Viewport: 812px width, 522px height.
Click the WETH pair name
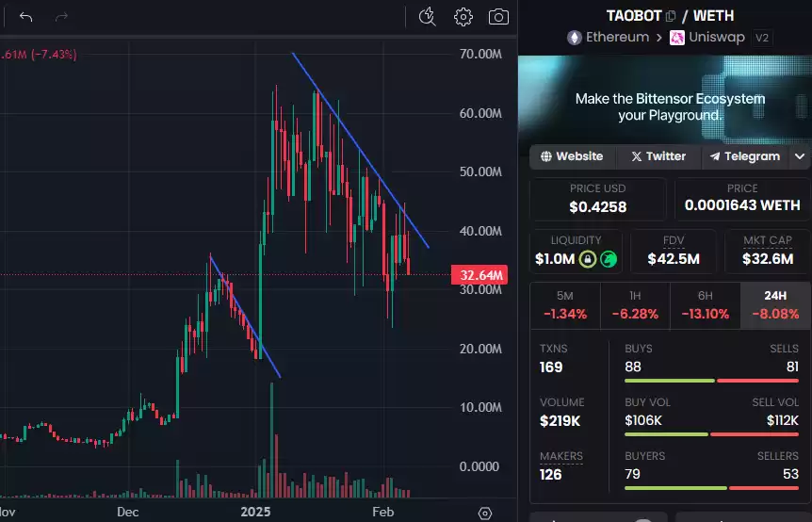point(713,16)
